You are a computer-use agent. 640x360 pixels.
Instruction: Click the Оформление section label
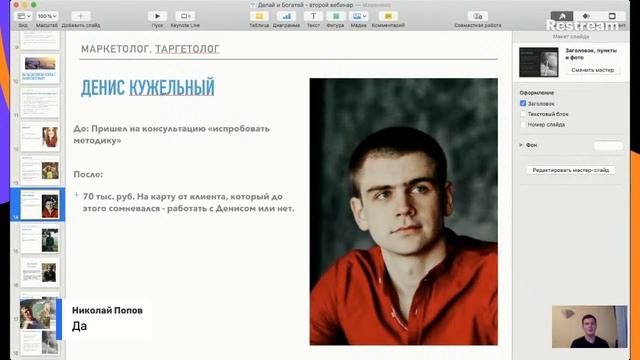pos(537,93)
